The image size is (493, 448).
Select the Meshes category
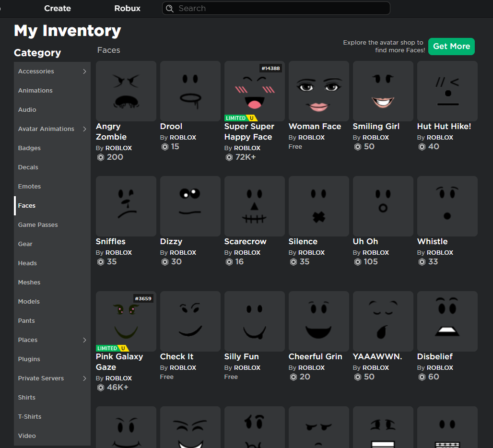point(52,283)
